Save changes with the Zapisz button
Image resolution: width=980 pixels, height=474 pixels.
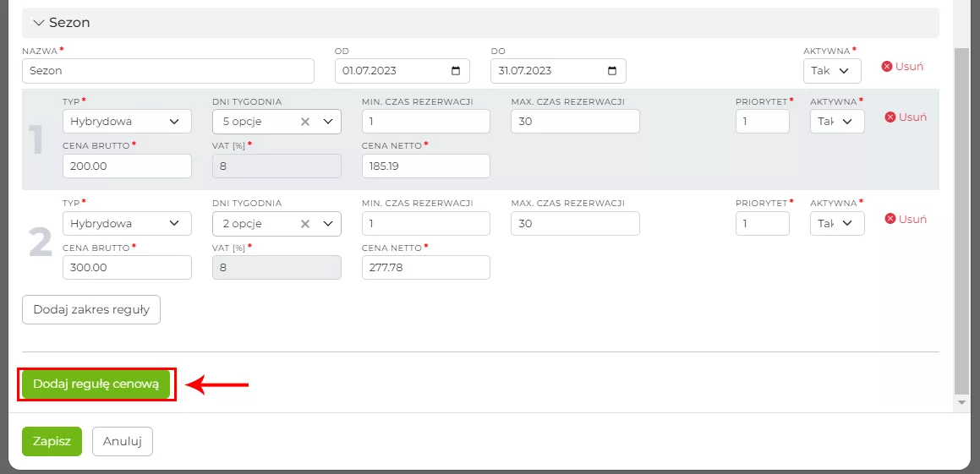point(52,441)
